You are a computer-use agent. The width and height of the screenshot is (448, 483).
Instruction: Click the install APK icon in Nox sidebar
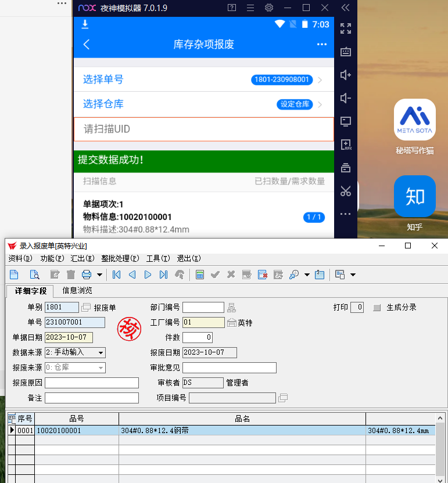coord(346,145)
